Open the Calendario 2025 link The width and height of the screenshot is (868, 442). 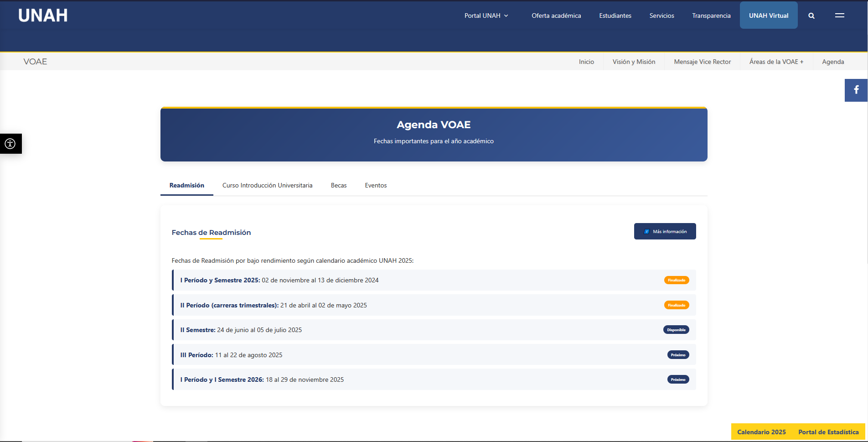(760, 432)
